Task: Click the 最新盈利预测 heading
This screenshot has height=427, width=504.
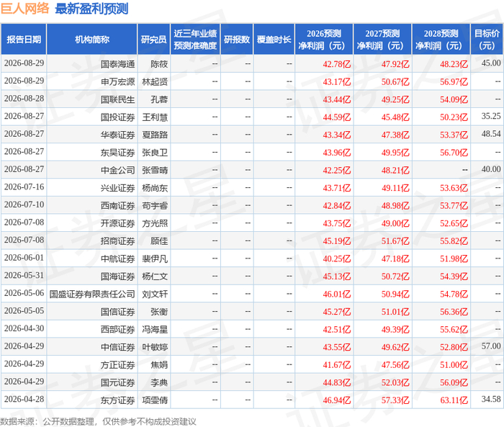Action: (91, 9)
